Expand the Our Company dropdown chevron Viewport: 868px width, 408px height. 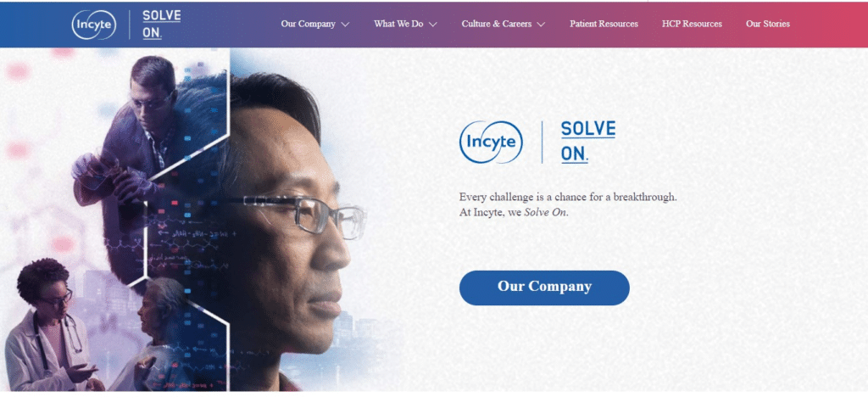[x=346, y=25]
